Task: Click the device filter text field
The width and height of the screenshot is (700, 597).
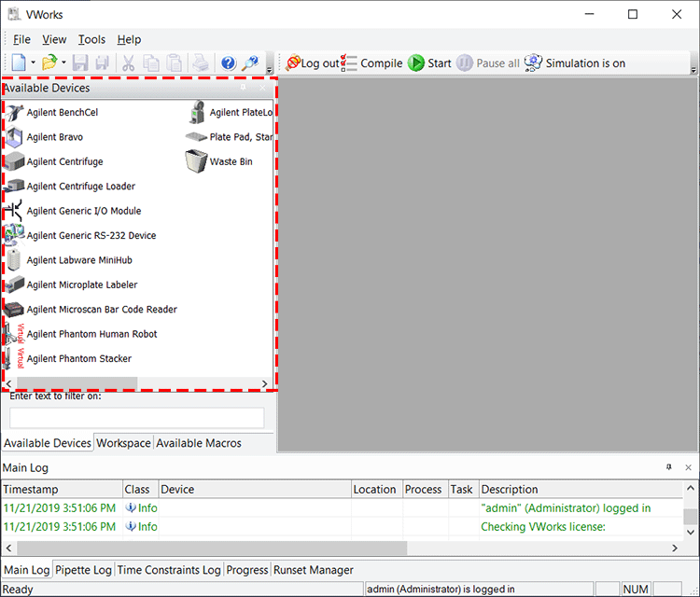Action: point(136,418)
